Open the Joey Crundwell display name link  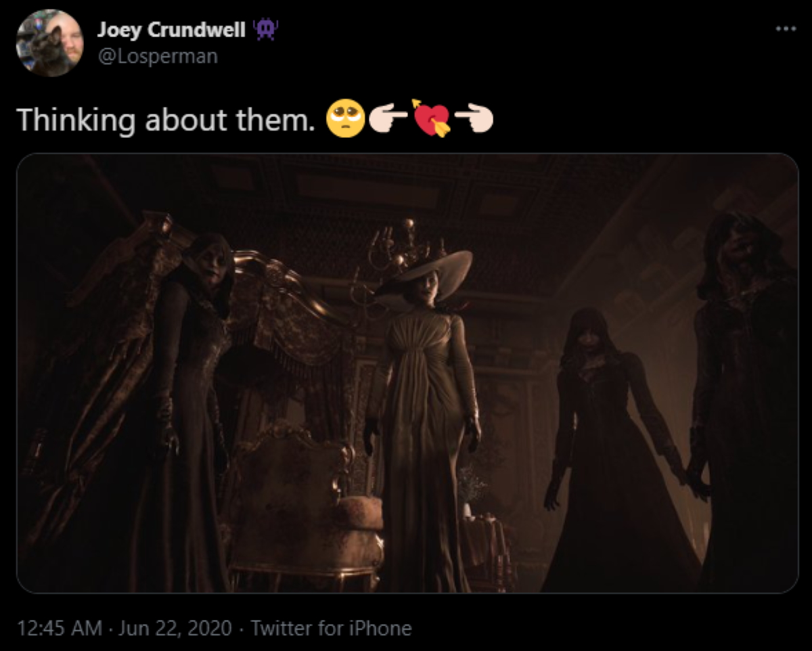click(172, 30)
